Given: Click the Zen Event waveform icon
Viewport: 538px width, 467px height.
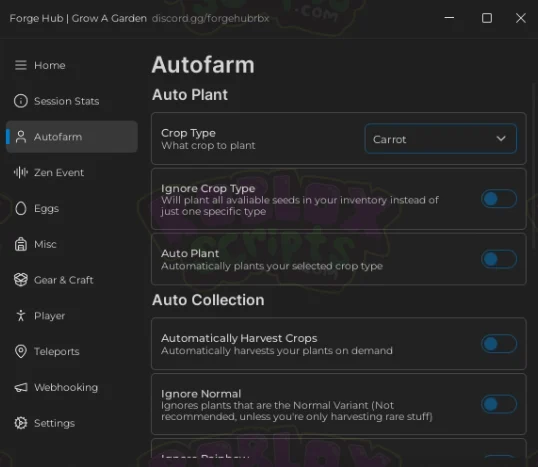Looking at the screenshot, I should (x=21, y=172).
